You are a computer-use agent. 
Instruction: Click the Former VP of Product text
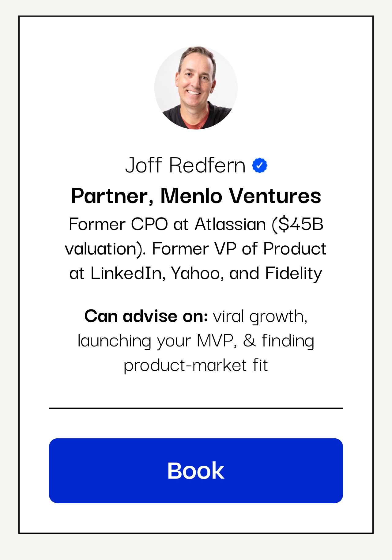[x=239, y=248]
